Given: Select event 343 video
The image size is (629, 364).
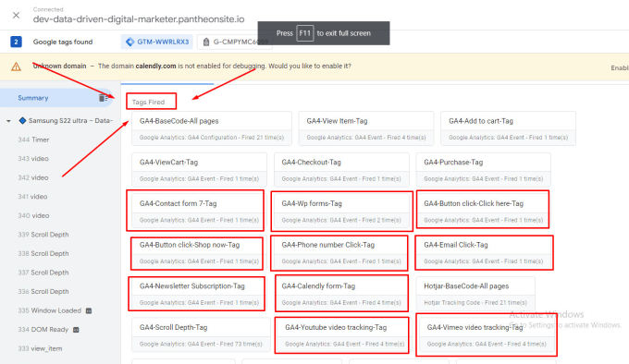Looking at the screenshot, I should coord(33,159).
